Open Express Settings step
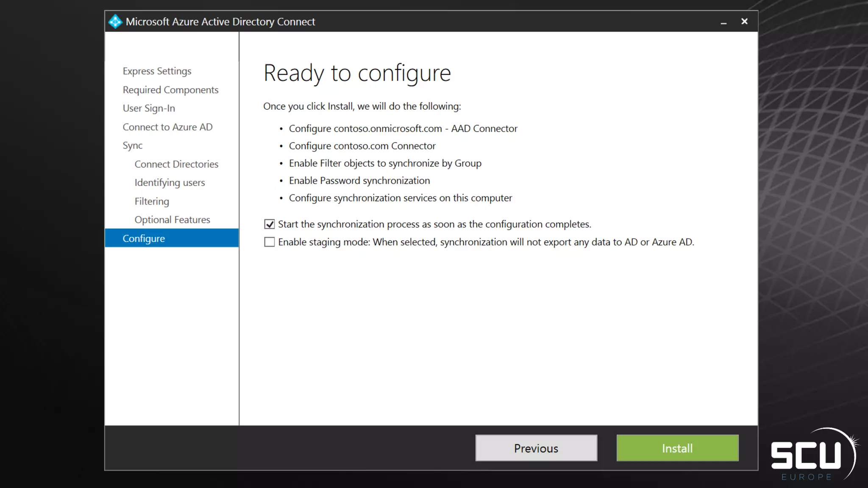This screenshot has width=868, height=488. pos(157,71)
